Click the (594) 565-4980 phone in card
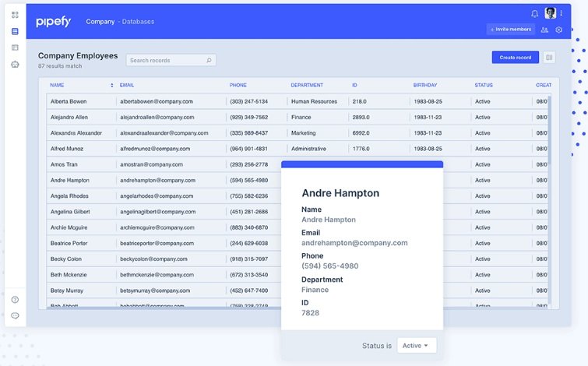The image size is (588, 366). pyautogui.click(x=330, y=266)
